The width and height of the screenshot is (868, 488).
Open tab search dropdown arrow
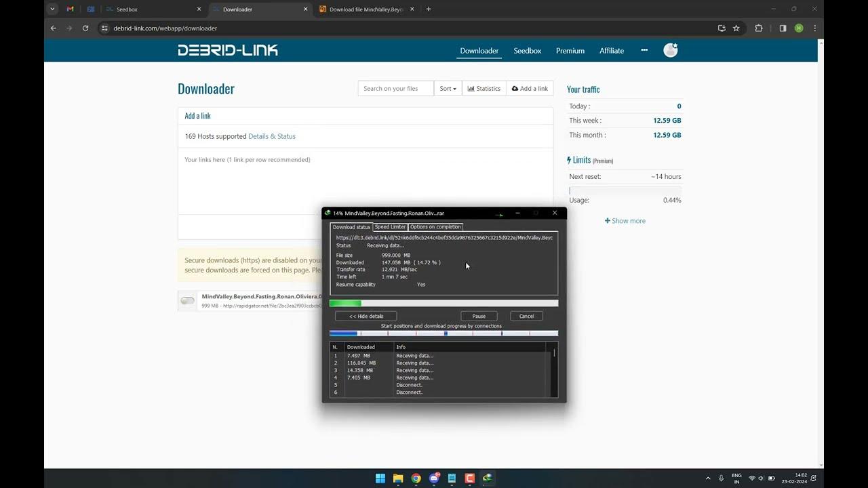click(x=54, y=9)
